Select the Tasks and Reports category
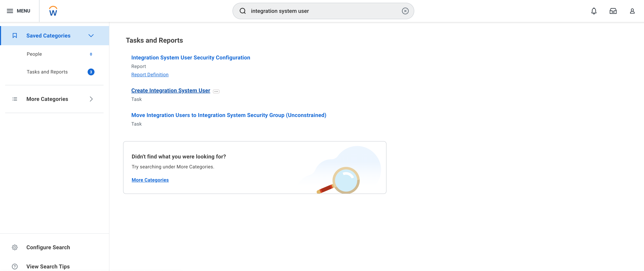Image resolution: width=644 pixels, height=271 pixels. pyautogui.click(x=47, y=72)
